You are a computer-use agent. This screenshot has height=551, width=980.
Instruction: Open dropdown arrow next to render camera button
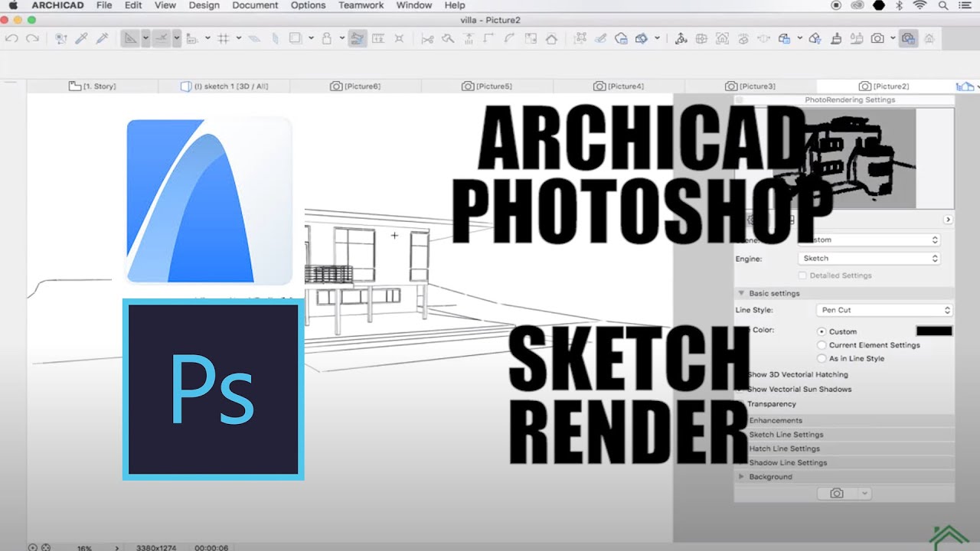pyautogui.click(x=864, y=494)
